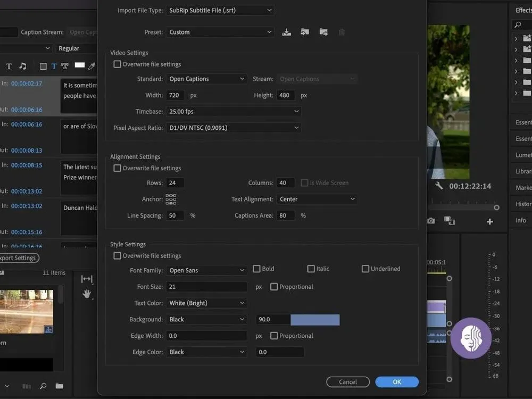
Task: Open the Pixel Aspect Ratio dropdown
Action: coord(234,128)
